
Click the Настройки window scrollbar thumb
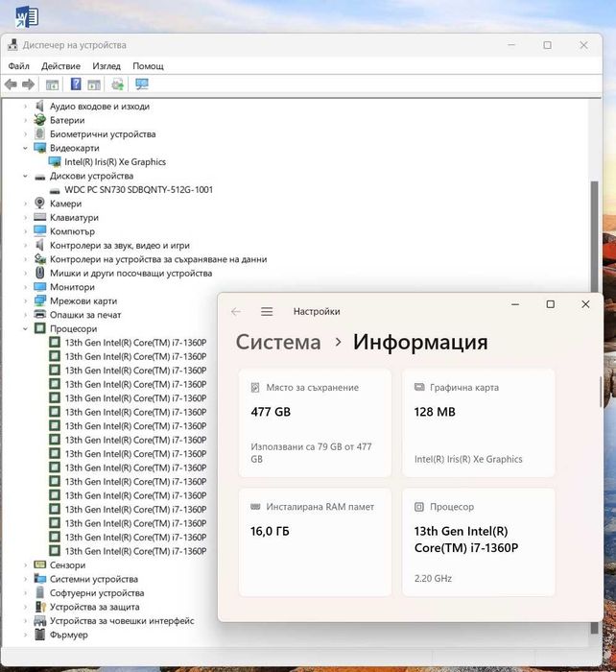click(x=601, y=392)
